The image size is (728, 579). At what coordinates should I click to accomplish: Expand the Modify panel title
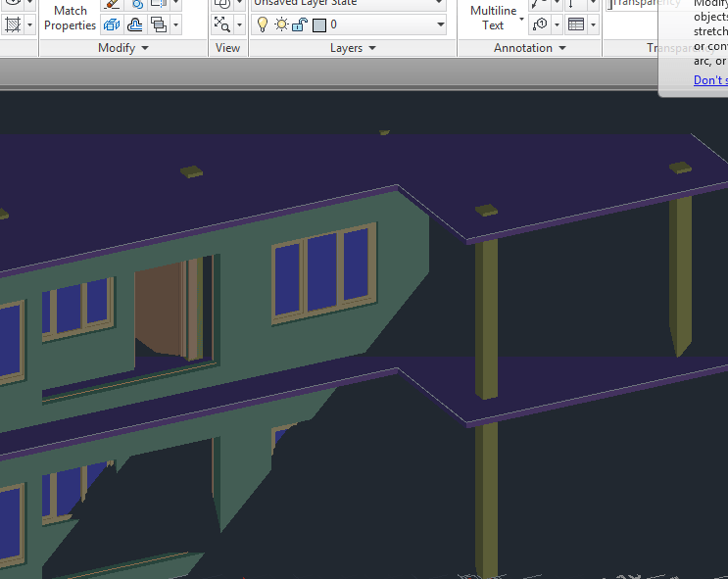pos(123,48)
